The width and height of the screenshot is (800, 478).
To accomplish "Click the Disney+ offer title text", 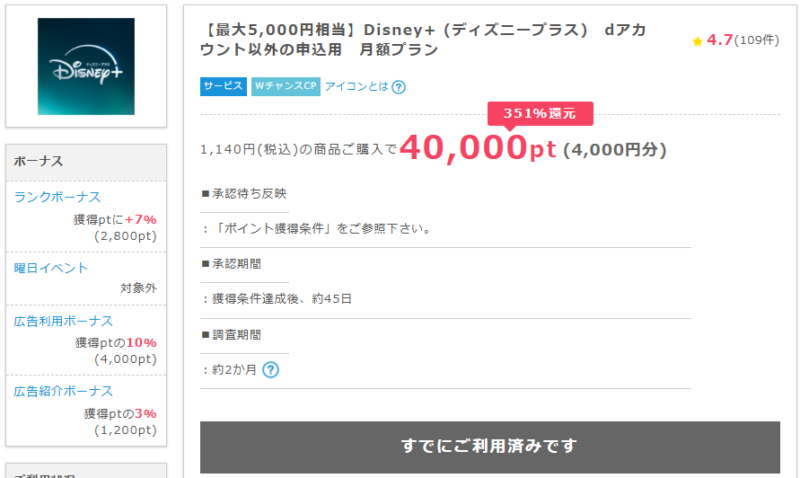I will (x=423, y=39).
